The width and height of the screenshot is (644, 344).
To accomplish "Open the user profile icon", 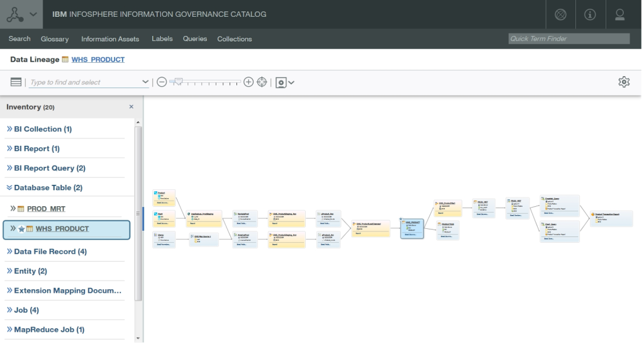I will tap(619, 14).
